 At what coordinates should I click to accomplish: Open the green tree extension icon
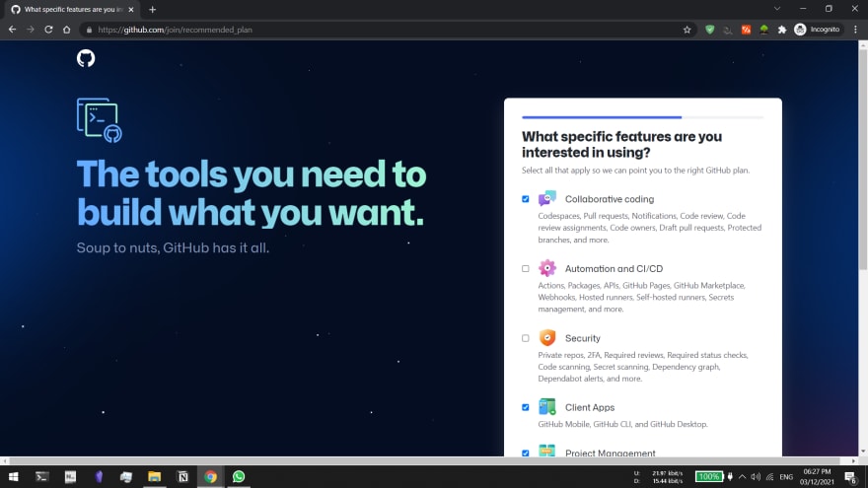763,30
